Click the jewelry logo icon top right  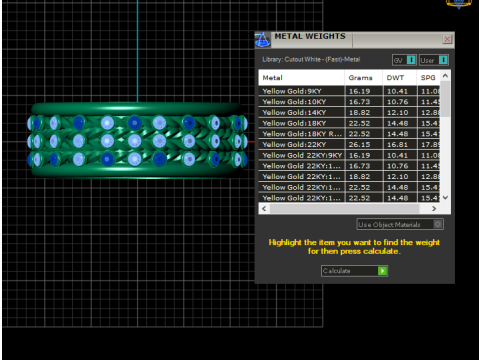pyautogui.click(x=459, y=4)
